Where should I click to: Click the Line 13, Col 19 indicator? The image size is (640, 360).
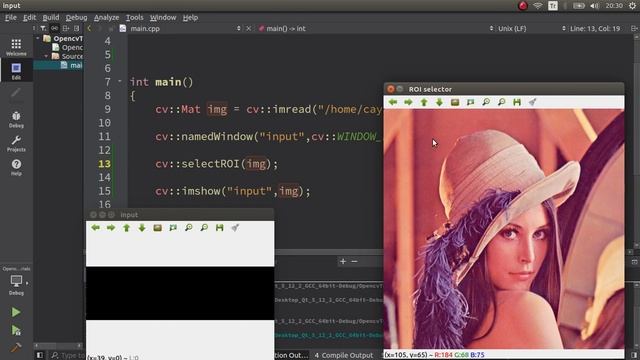click(595, 29)
